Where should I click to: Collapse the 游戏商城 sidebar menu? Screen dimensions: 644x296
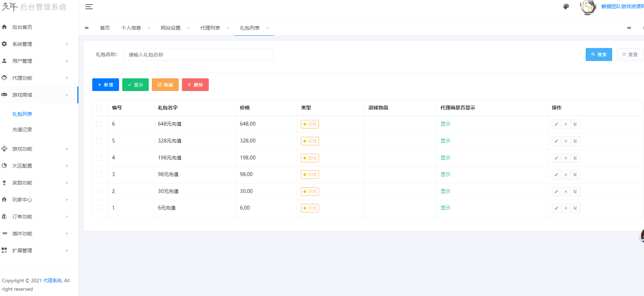point(35,95)
